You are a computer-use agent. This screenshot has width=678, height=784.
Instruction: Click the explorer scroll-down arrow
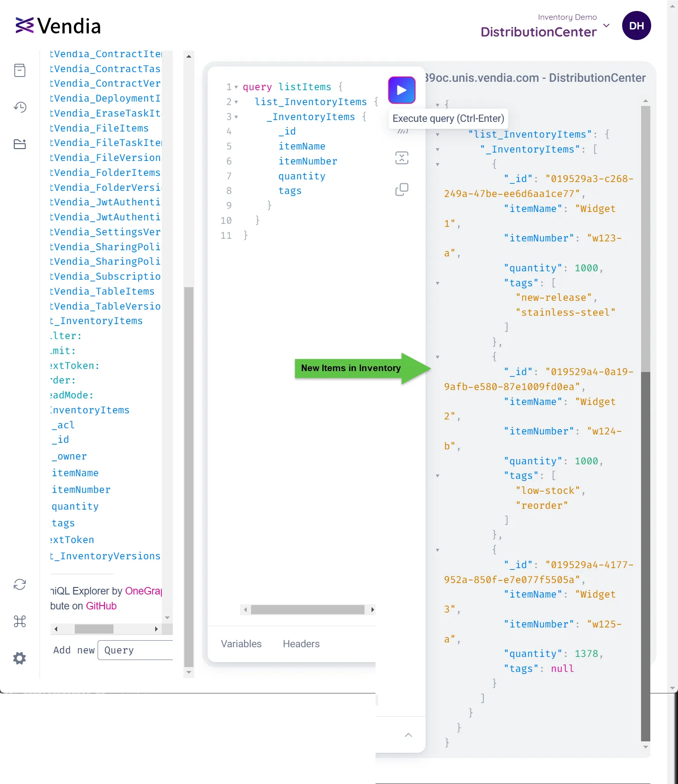189,672
